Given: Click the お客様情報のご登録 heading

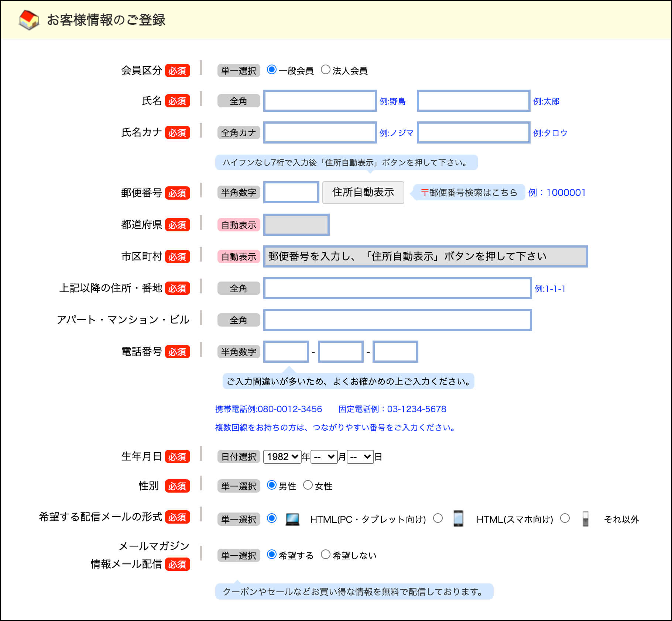Looking at the screenshot, I should coord(106,20).
